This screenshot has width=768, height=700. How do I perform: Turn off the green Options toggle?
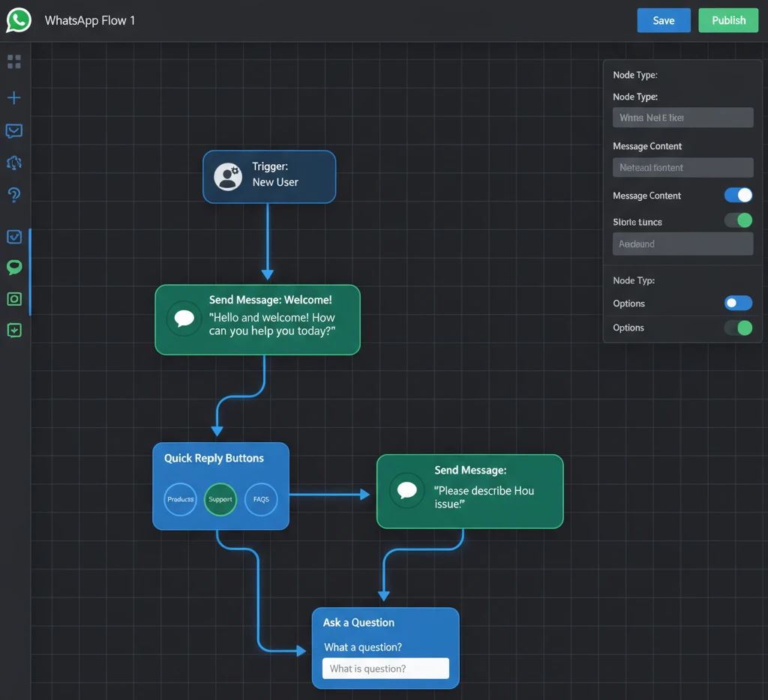[x=738, y=328]
